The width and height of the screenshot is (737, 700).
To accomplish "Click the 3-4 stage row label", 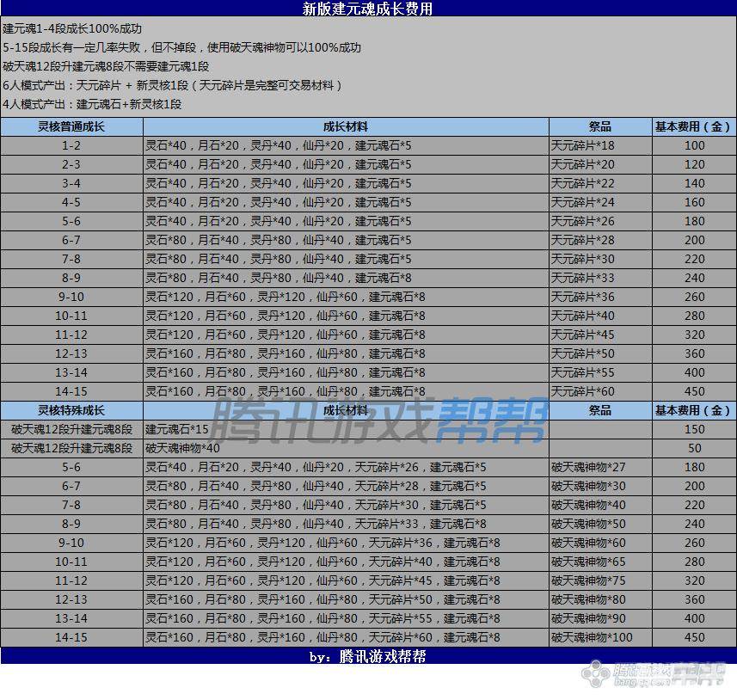I will (71, 183).
